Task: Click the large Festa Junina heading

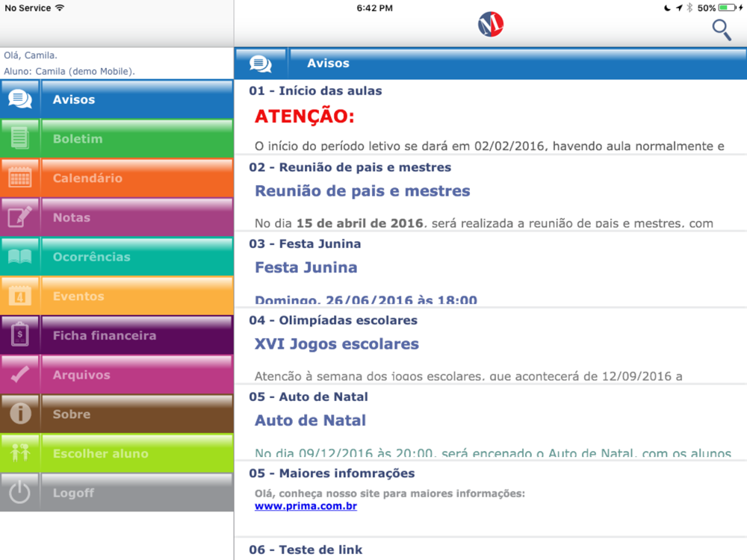Action: click(x=306, y=267)
